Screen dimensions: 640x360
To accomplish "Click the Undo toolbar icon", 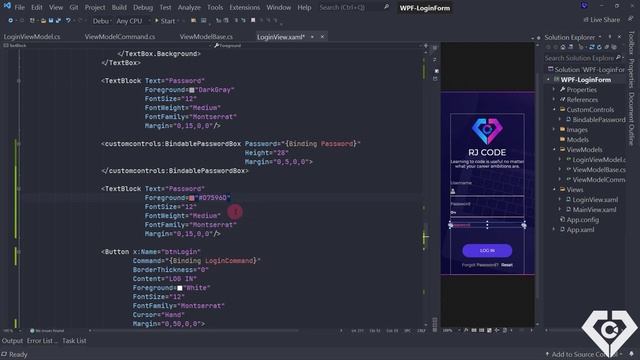I will [68, 20].
